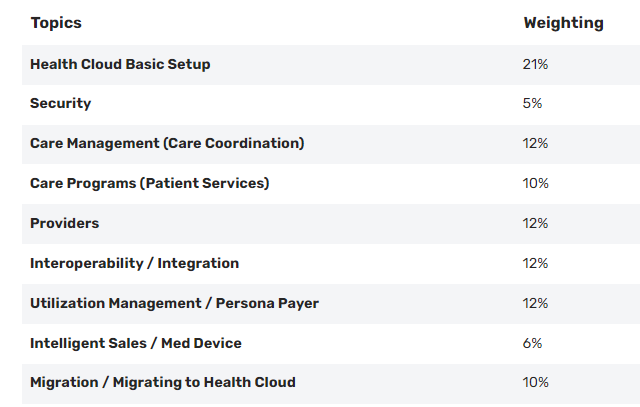
Task: Select Utilization Management / Persona Payer topic
Action: [x=174, y=303]
